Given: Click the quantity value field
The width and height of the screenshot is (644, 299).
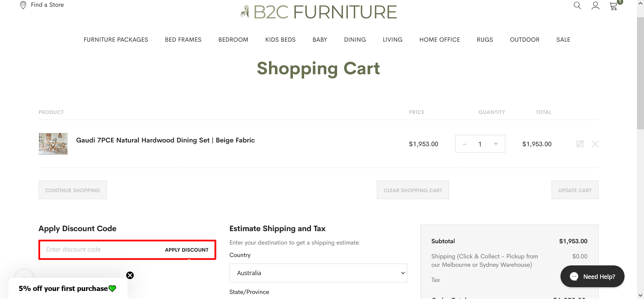Looking at the screenshot, I should tap(480, 144).
